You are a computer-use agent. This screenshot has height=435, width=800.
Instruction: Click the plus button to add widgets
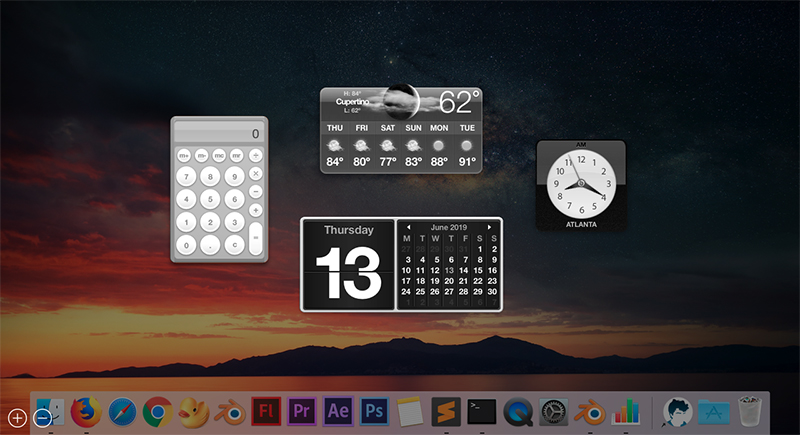pyautogui.click(x=17, y=418)
